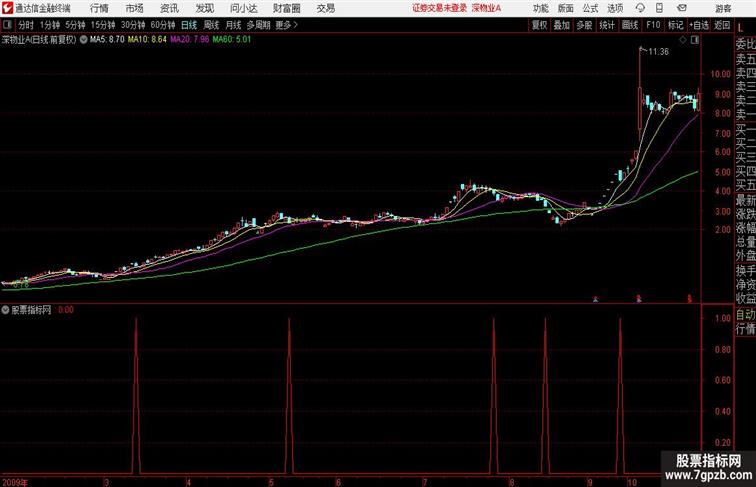
Task: Click the 画线 drawing tools button
Action: [630, 25]
